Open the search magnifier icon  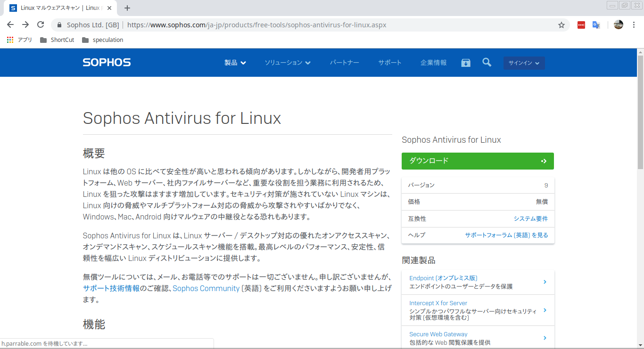[487, 63]
